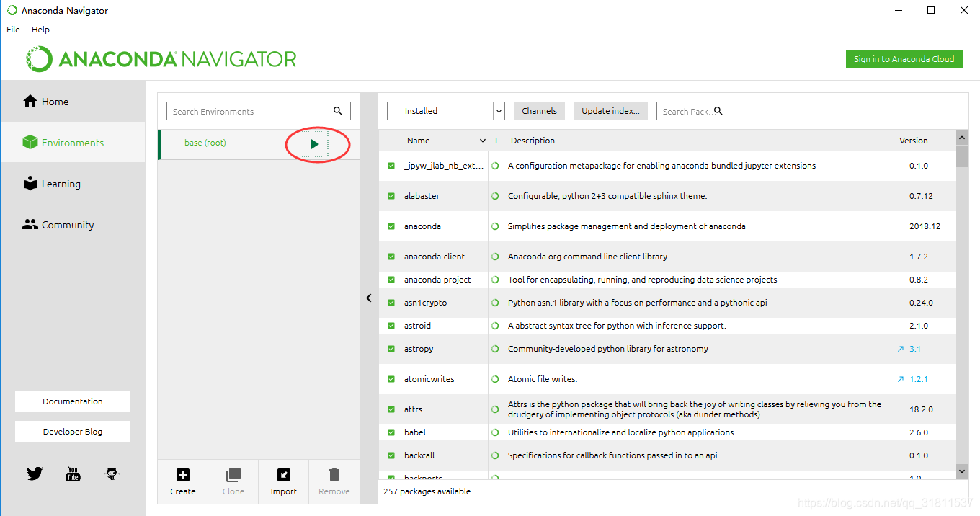The width and height of the screenshot is (980, 516).
Task: Open the Twitter icon link
Action: point(35,473)
